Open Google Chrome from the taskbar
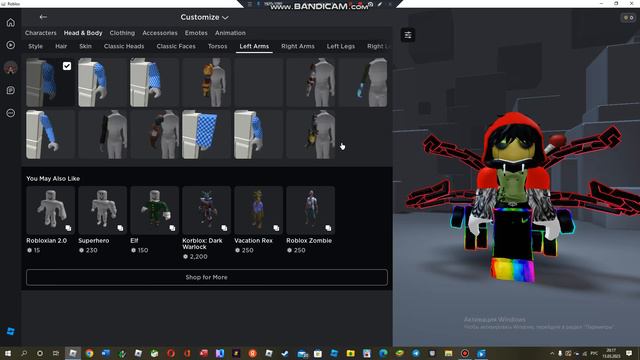The width and height of the screenshot is (640, 360). point(89,353)
